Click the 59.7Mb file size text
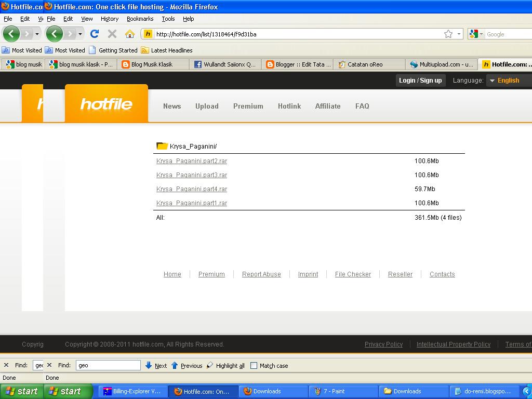532x399 pixels. (x=425, y=189)
